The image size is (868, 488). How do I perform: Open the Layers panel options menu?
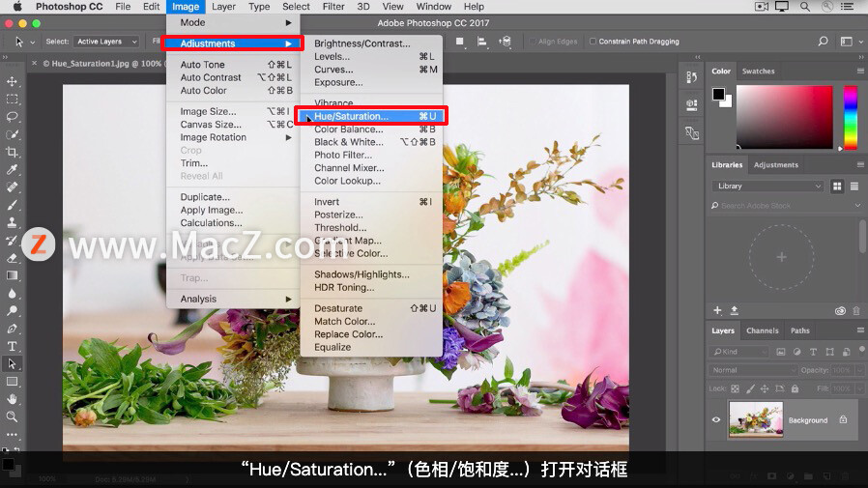(860, 330)
